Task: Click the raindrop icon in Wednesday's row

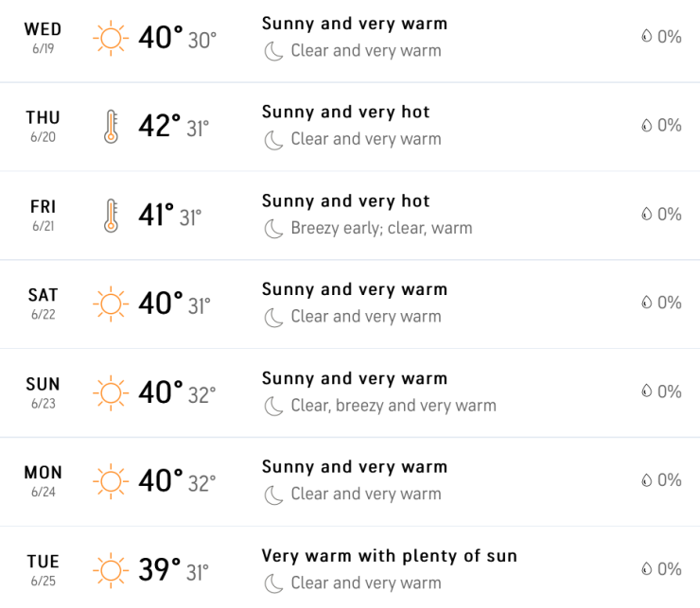Action: click(x=647, y=37)
